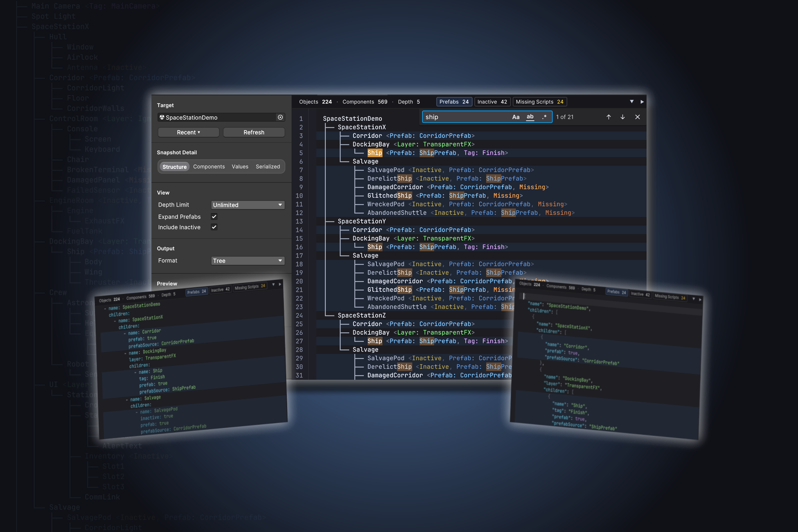Switch to Serialized snapshot detail
The height and width of the screenshot is (532, 798).
click(x=268, y=167)
